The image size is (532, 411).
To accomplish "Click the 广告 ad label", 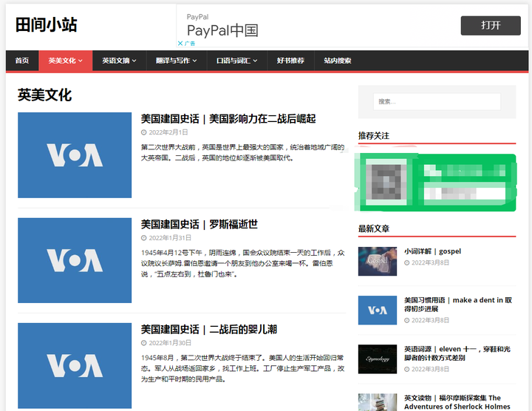I will 190,44.
